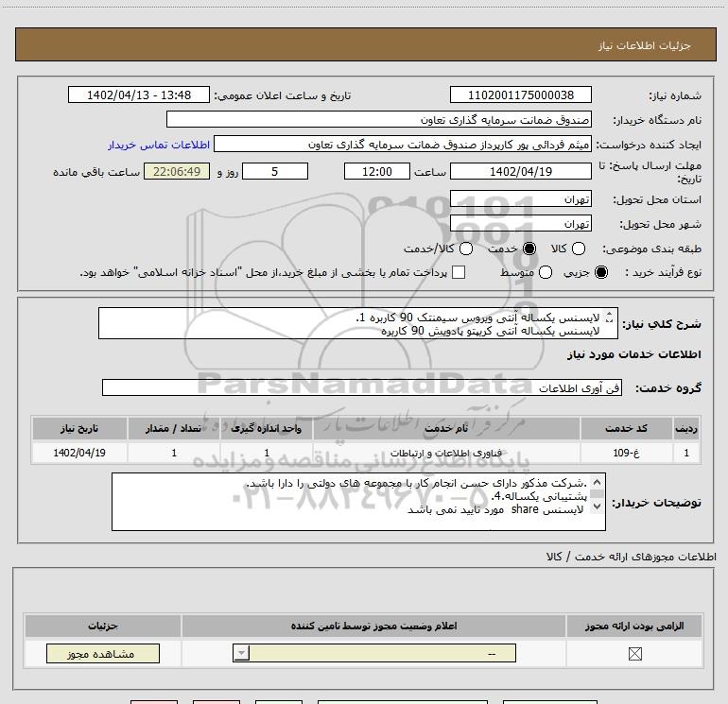Toggle Islamic treasury documents payment checkbox
728x704 pixels.
tap(459, 272)
